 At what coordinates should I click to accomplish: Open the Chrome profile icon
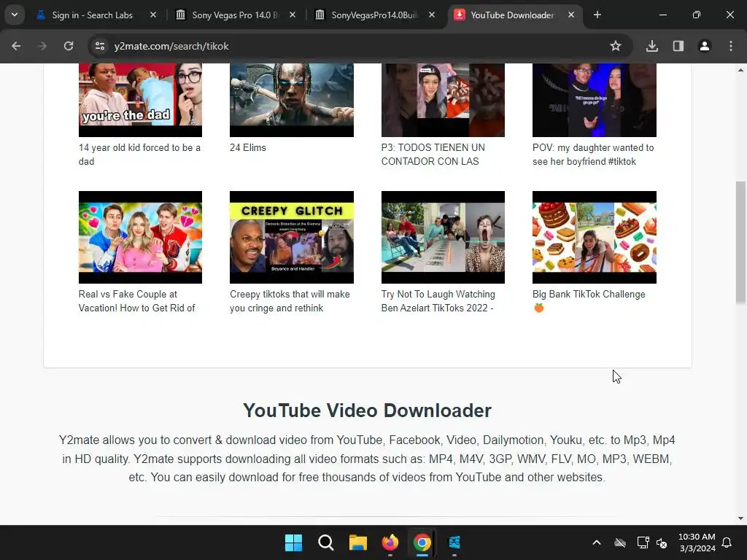click(705, 46)
